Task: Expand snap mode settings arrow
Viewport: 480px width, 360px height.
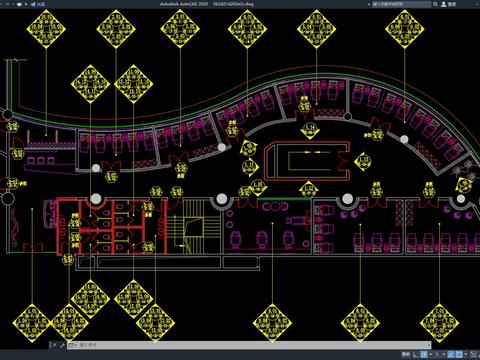Action: 430,354
